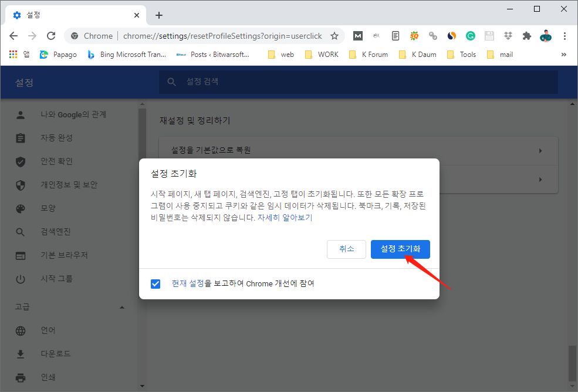
Task: Open the Extensions puzzle piece menu
Action: 527,36
